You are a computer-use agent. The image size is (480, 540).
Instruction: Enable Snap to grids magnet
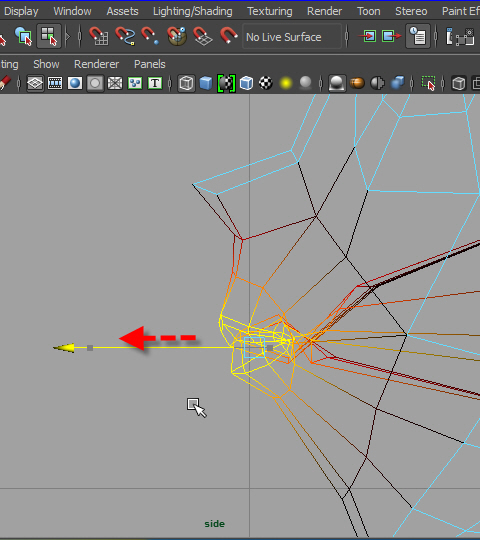coord(99,36)
